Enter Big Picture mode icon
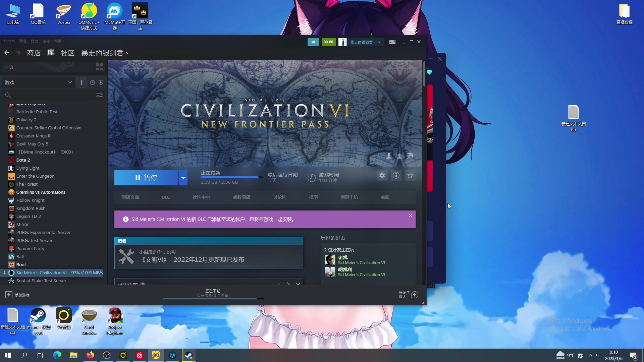This screenshot has height=362, width=644. [392, 42]
